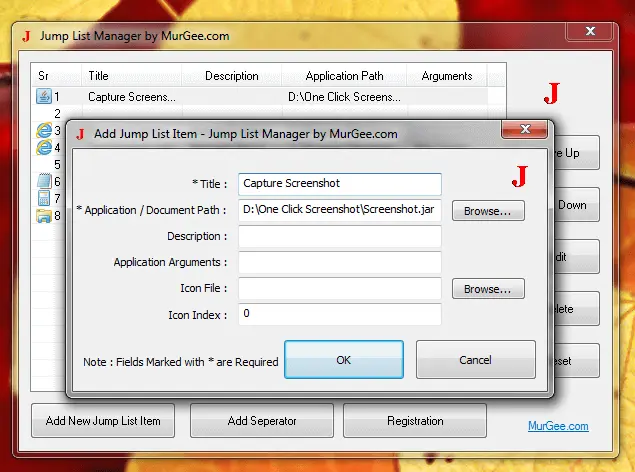Cancel the Add Jump List Item dialog
Screen dimensions: 635x472
pos(475,360)
